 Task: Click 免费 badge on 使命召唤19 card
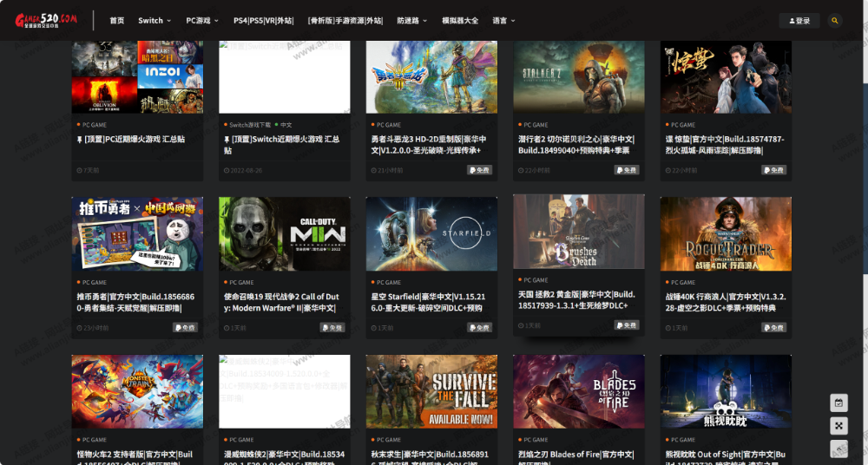(x=332, y=328)
